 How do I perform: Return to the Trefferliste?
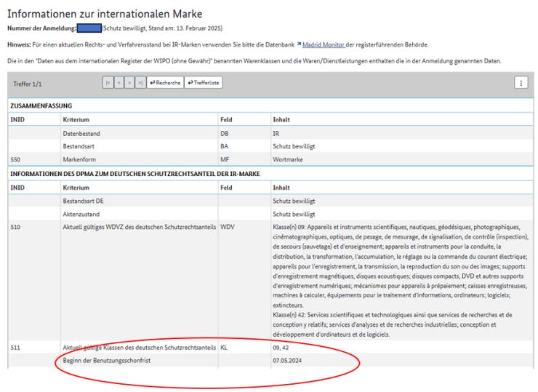[x=204, y=83]
